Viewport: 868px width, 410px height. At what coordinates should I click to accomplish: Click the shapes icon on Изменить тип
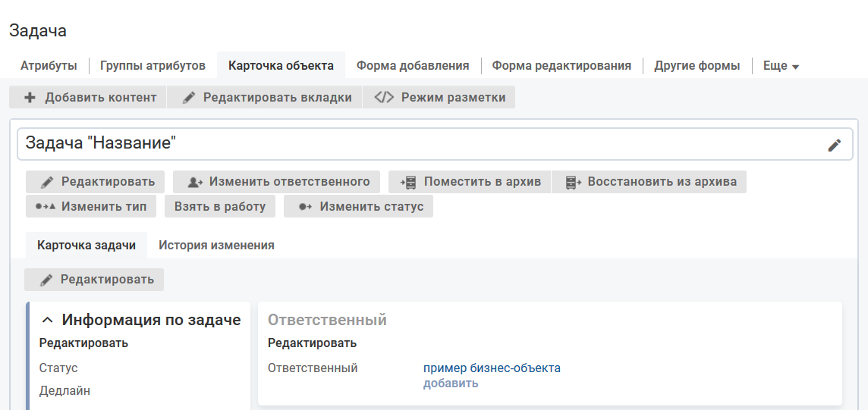46,206
